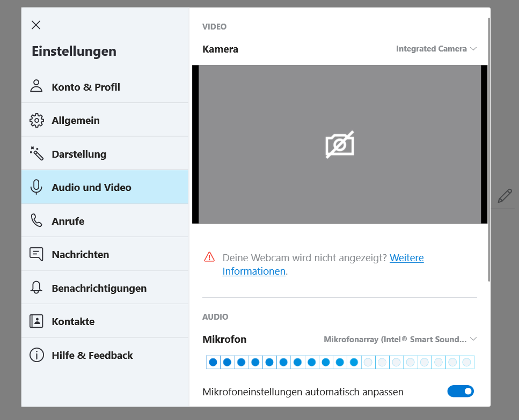Click 'Deine Webcam wird nicht angezeigt?' text
The width and height of the screenshot is (519, 420).
(304, 257)
